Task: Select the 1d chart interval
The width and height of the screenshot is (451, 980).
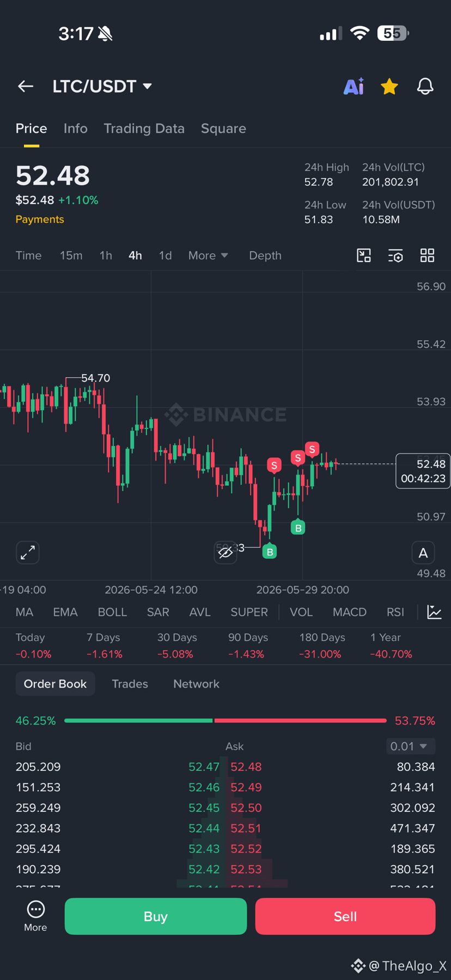Action: tap(165, 255)
